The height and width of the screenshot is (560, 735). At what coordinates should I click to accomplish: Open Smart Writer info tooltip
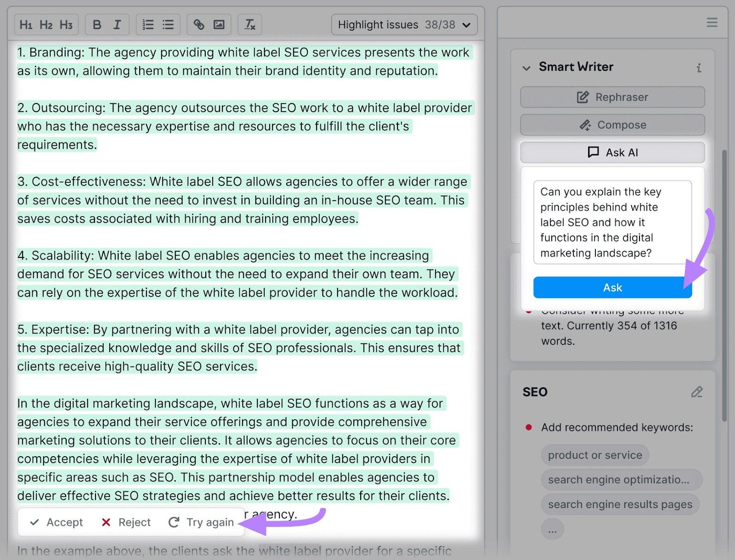[x=699, y=68]
